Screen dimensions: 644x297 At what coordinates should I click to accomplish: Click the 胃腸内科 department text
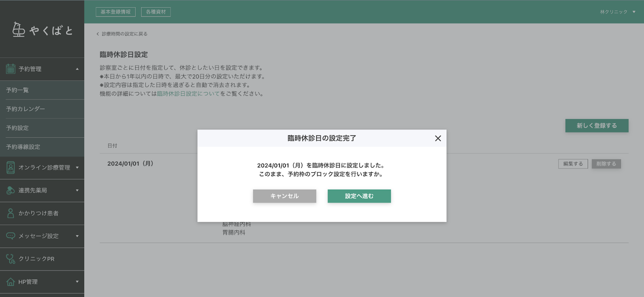pos(234,233)
